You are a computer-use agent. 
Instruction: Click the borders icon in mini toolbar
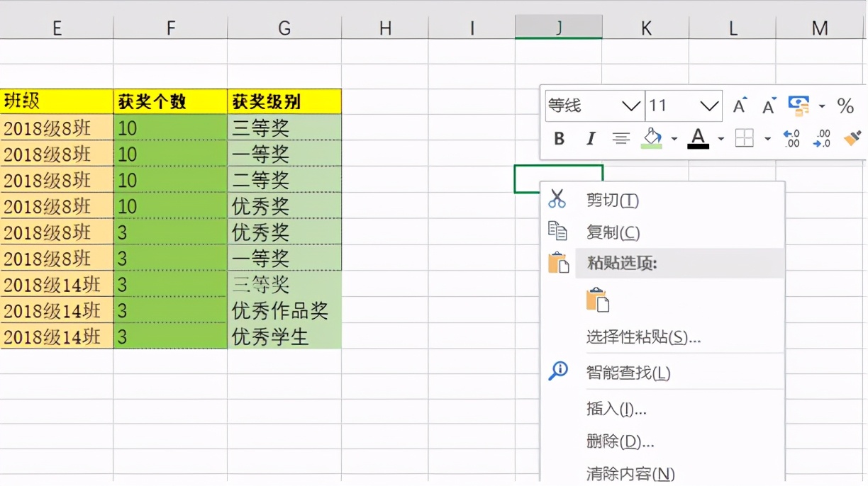(x=744, y=138)
